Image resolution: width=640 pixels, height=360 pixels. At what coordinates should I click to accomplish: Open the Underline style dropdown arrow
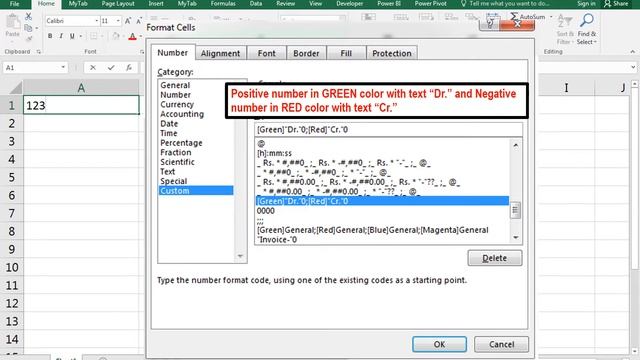pos(81,36)
